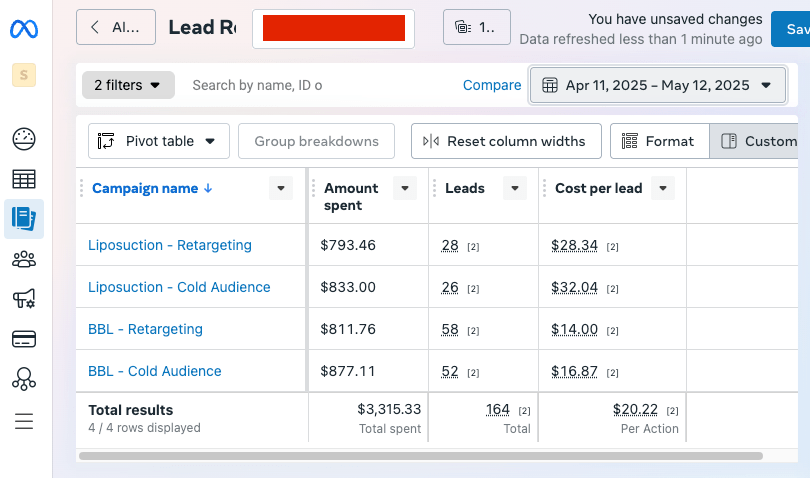This screenshot has width=810, height=478.
Task: Go back with the All reports arrow button
Action: tap(116, 27)
